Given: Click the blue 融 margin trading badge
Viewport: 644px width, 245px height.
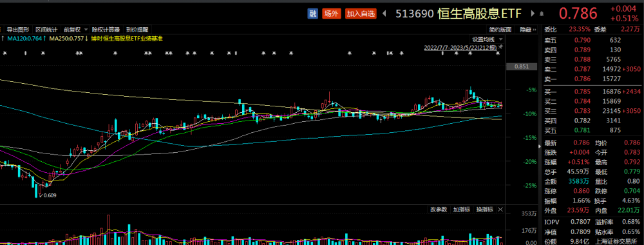Looking at the screenshot, I should [x=313, y=14].
